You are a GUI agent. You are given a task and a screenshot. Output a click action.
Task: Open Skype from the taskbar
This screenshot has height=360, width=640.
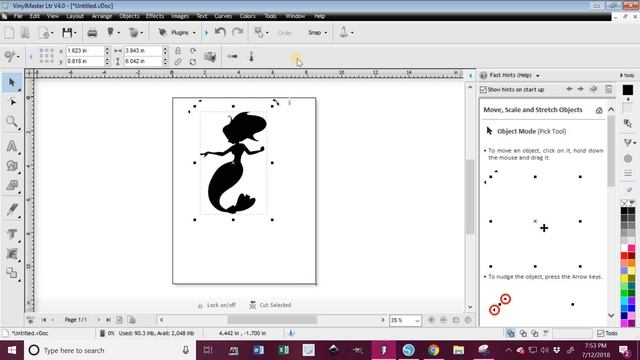409,350
